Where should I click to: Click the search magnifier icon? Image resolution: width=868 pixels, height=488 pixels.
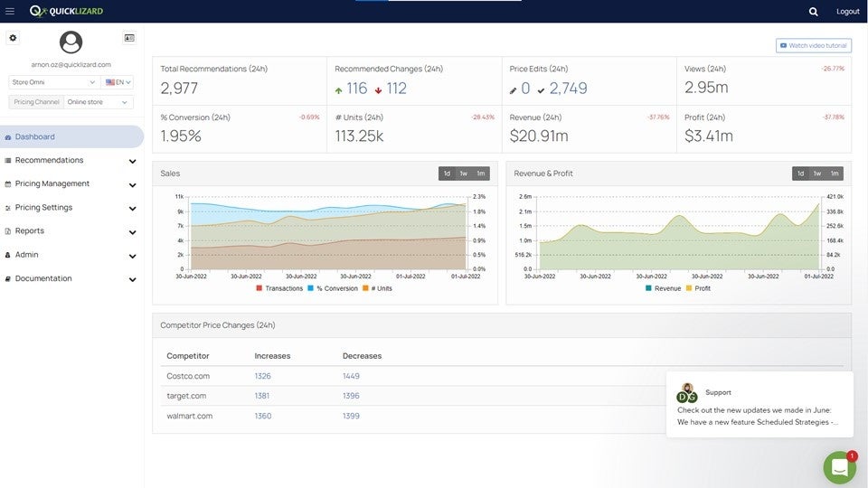coord(813,12)
